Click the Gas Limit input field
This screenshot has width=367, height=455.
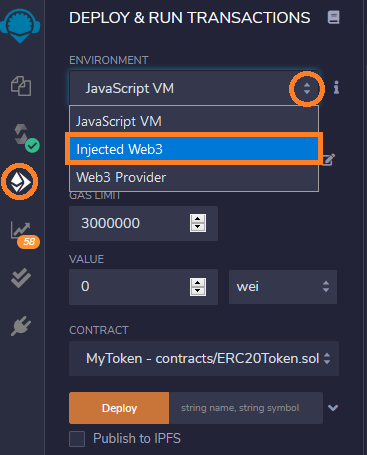click(x=143, y=223)
